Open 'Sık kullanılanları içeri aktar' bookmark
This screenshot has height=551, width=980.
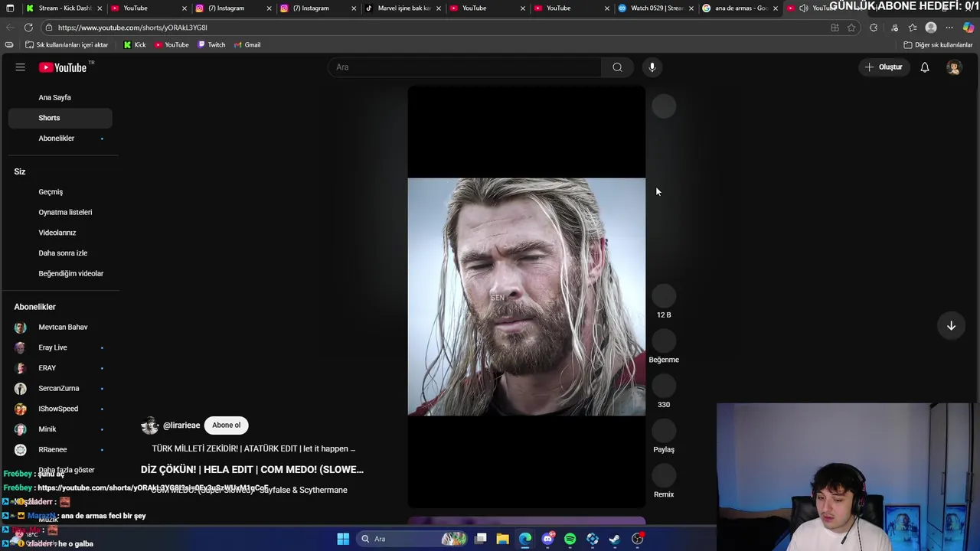[x=67, y=45]
